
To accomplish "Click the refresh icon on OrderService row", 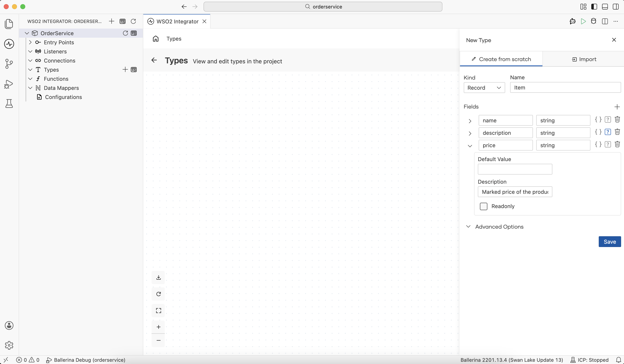I will pos(125,33).
